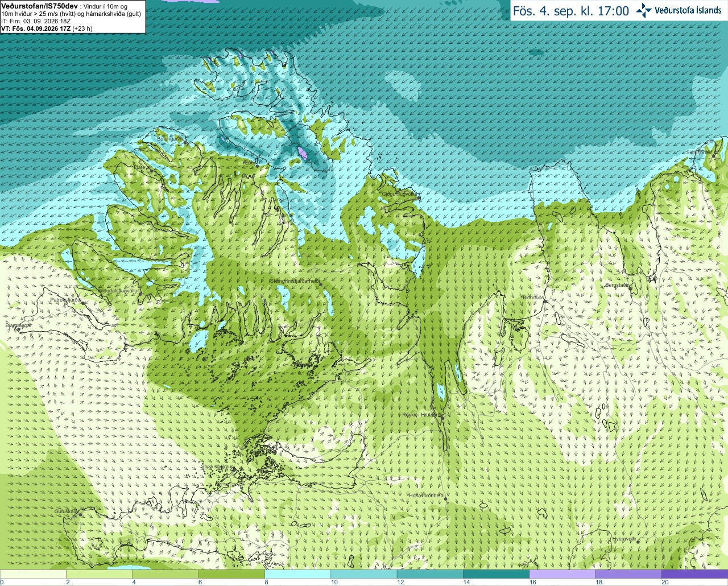Viewport: 728px width, 586px height.
Task: Click the Veðurstofa Íslands logo icon
Action: point(644,11)
